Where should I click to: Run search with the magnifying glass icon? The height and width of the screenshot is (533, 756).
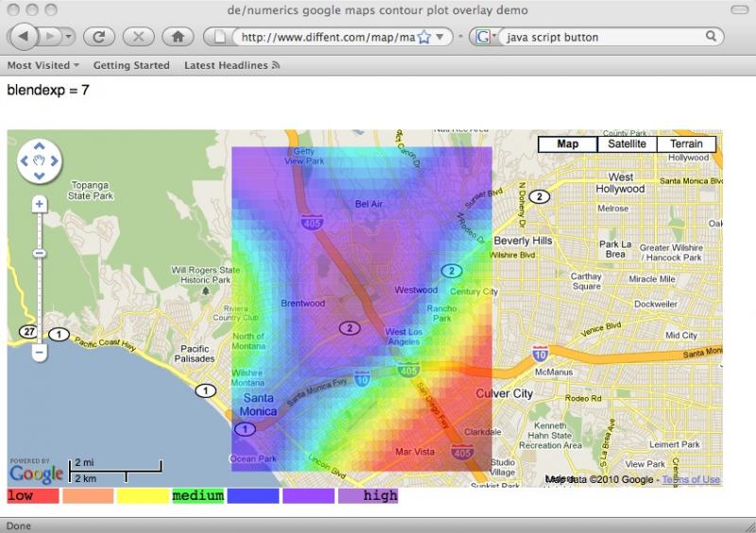point(711,36)
